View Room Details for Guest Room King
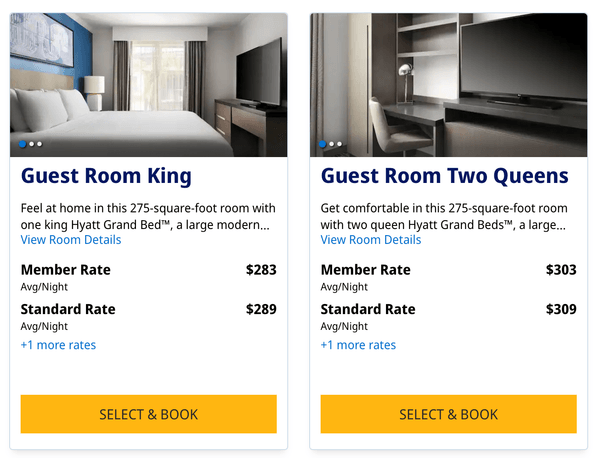Image resolution: width=600 pixels, height=458 pixels. click(x=71, y=240)
